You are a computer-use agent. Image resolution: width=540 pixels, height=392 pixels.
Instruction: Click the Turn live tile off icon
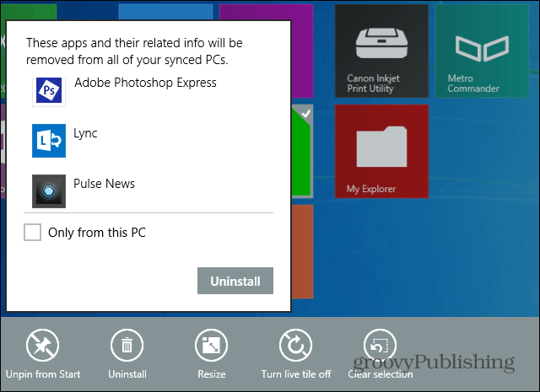pyautogui.click(x=296, y=345)
